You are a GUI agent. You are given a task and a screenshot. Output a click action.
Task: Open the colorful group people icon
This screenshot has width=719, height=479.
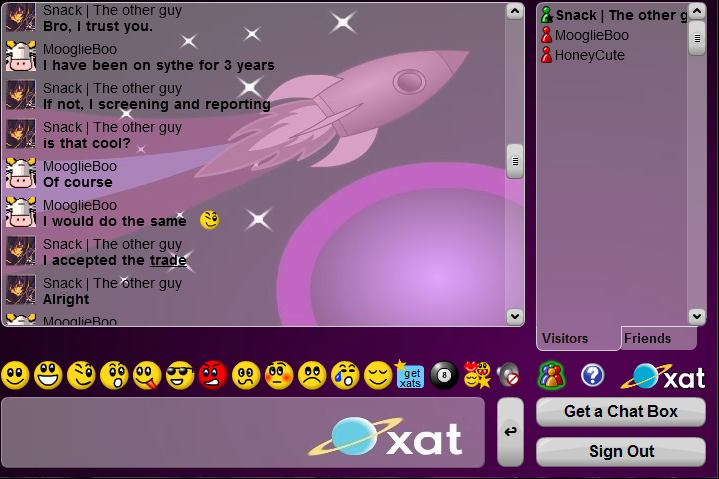click(x=552, y=376)
